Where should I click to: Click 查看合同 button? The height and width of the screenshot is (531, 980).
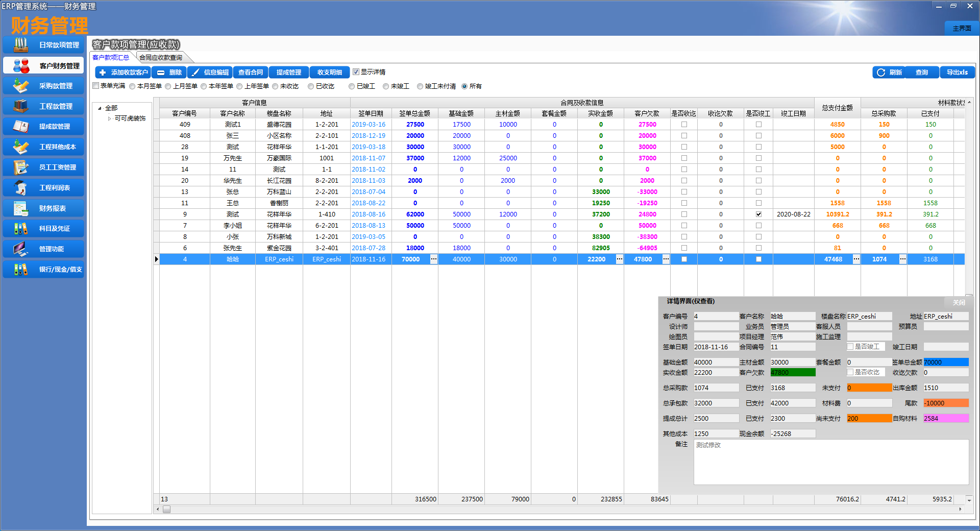tap(251, 73)
